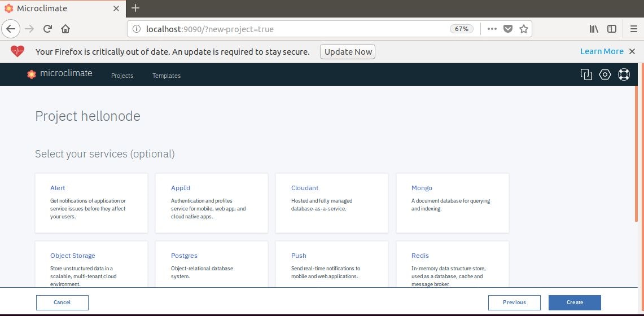Click the 'Project hellonode' heading
This screenshot has width=644, height=316.
coord(87,116)
